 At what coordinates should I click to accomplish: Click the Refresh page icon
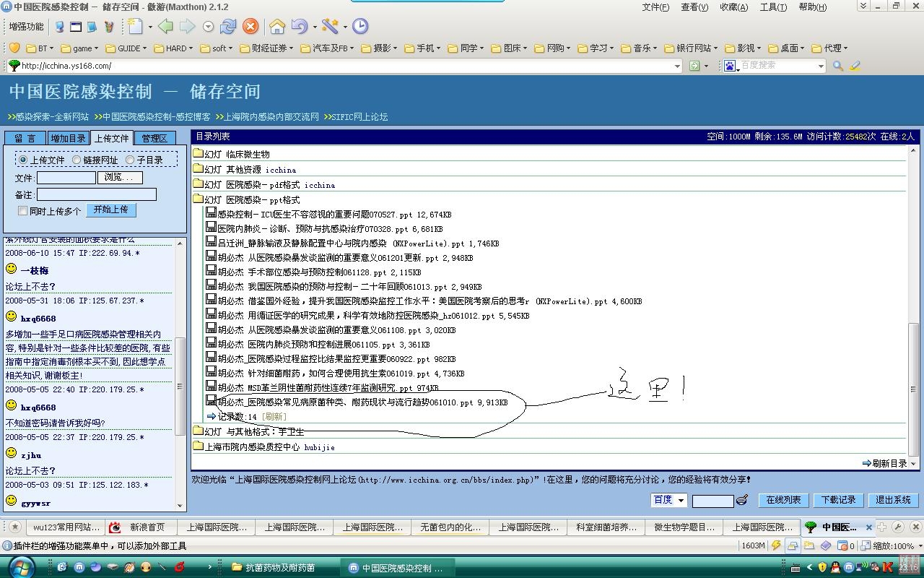point(228,27)
